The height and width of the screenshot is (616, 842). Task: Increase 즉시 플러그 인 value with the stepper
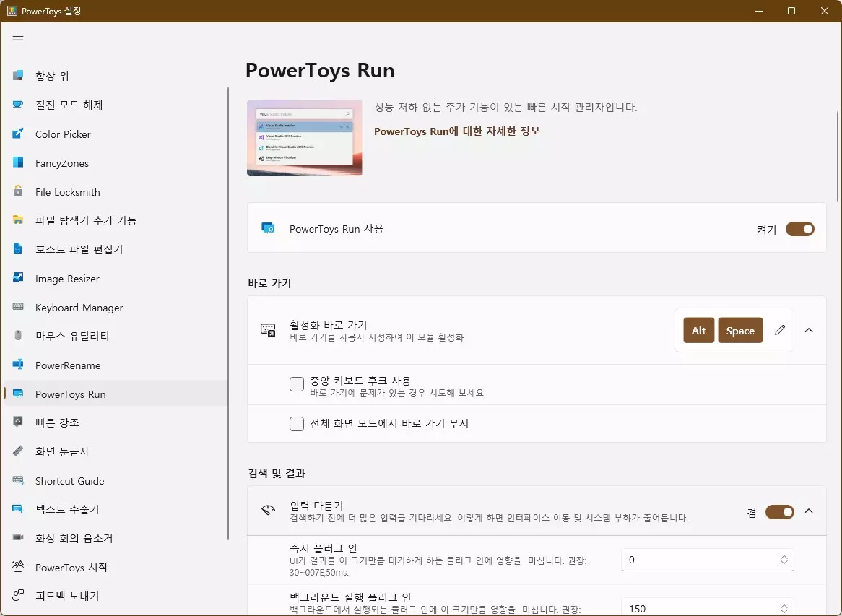(x=783, y=555)
